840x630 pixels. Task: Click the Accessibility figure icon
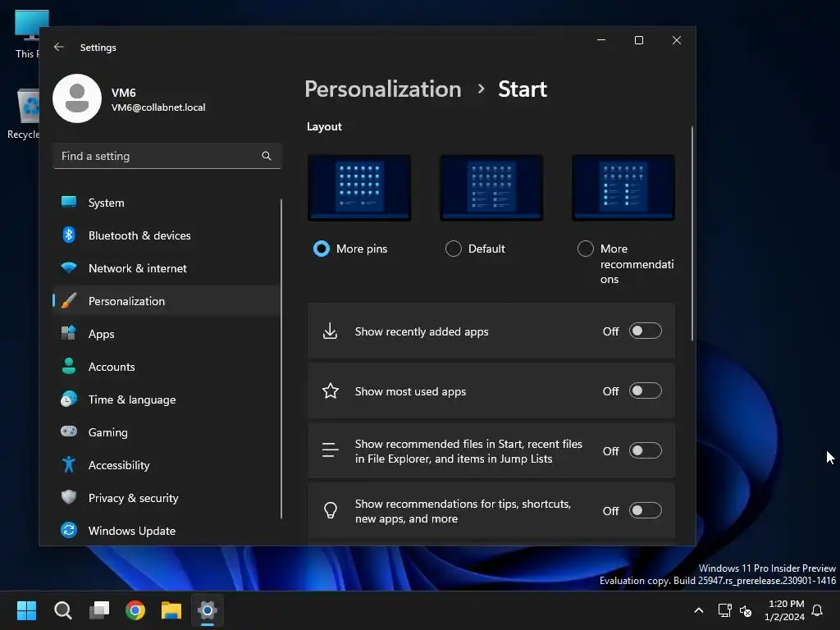(x=69, y=464)
